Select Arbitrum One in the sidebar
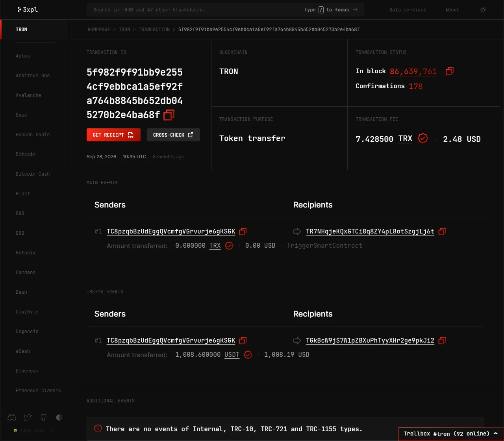This screenshot has height=441, width=504. pos(33,76)
